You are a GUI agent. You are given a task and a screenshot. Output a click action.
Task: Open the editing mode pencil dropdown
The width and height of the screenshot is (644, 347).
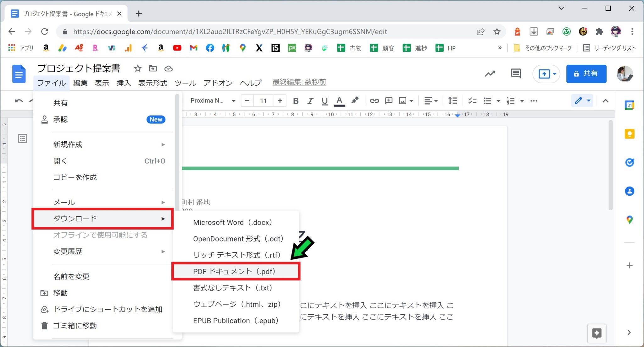click(x=582, y=101)
